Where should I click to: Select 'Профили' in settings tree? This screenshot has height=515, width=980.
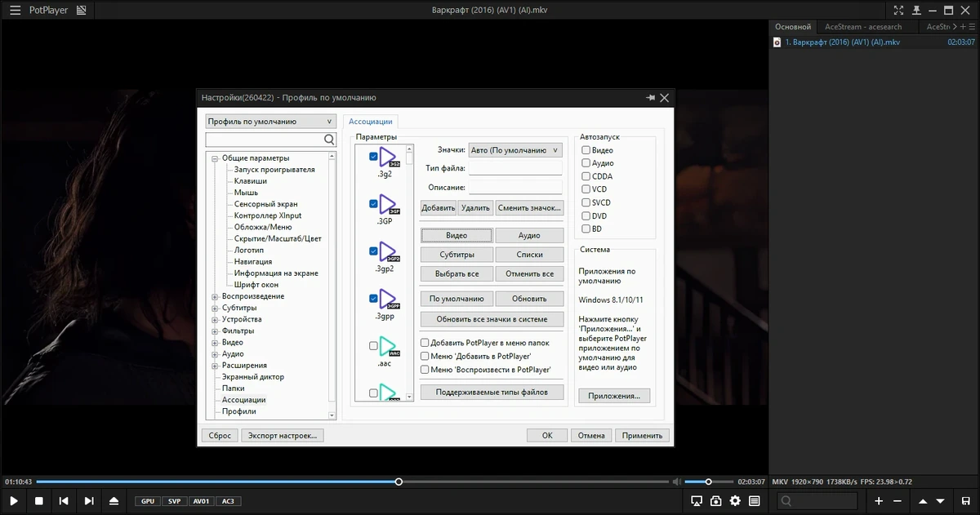[x=238, y=411]
